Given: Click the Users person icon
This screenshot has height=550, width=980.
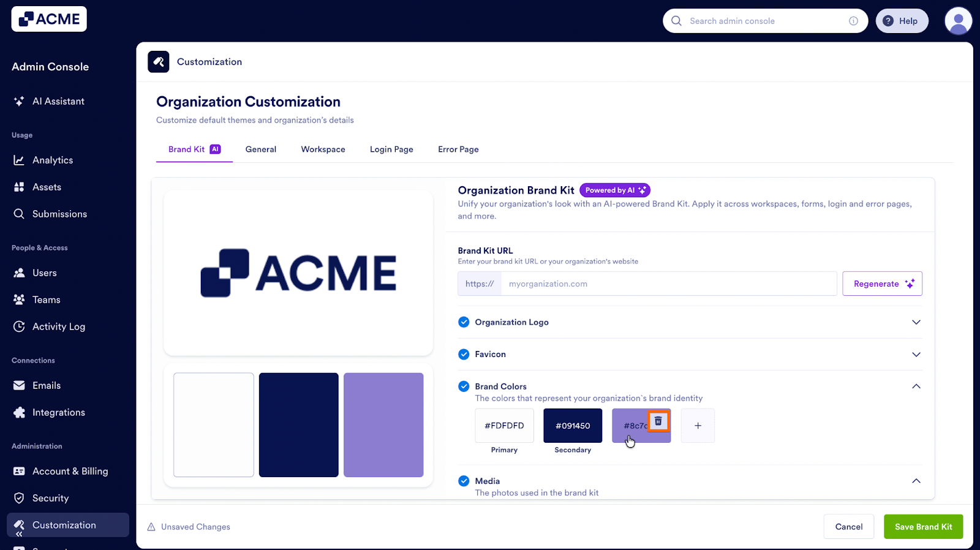Looking at the screenshot, I should click(x=19, y=273).
